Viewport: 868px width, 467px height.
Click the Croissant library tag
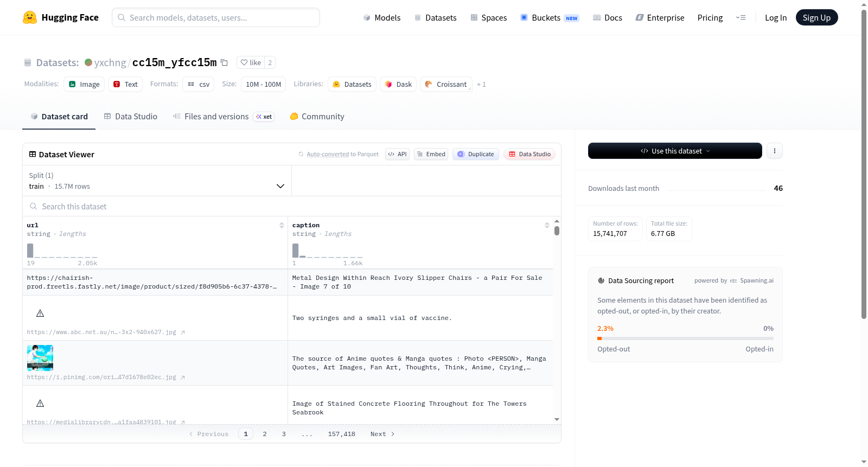pyautogui.click(x=446, y=84)
